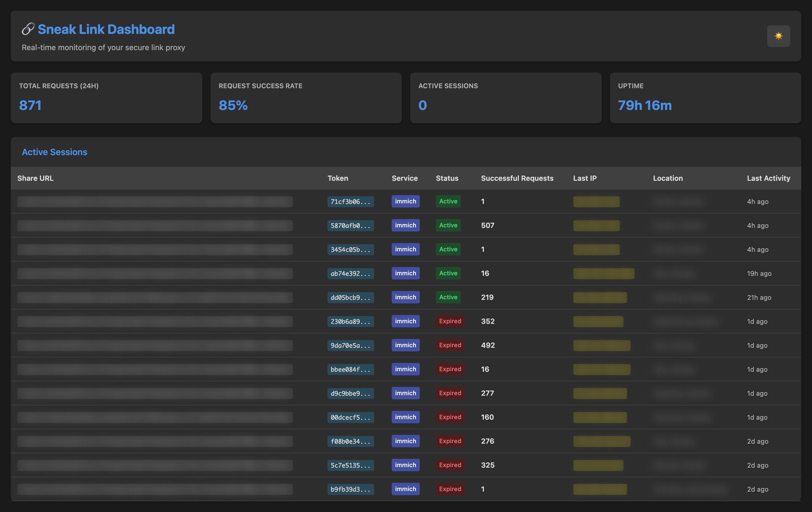Click the Sneak Link Dashboard title

(106, 29)
